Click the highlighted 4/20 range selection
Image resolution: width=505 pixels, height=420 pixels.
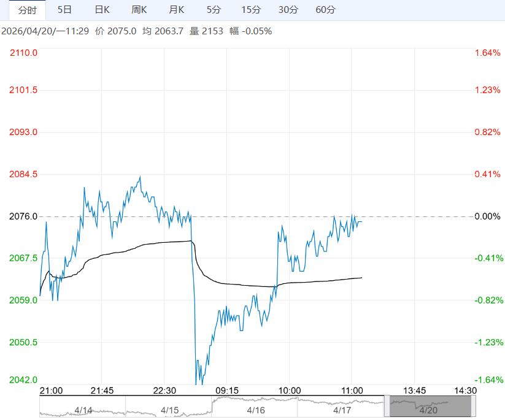tap(430, 407)
